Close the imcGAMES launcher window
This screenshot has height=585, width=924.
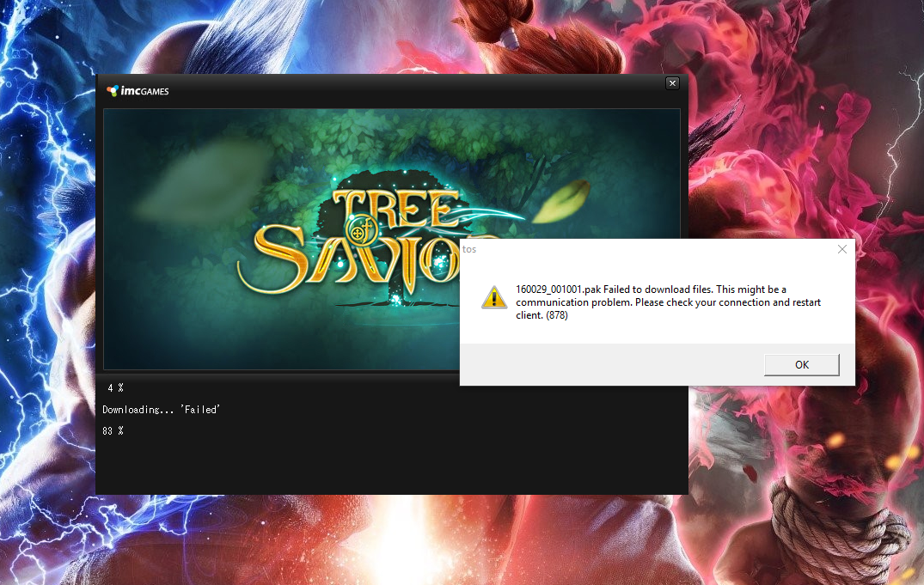click(x=672, y=83)
